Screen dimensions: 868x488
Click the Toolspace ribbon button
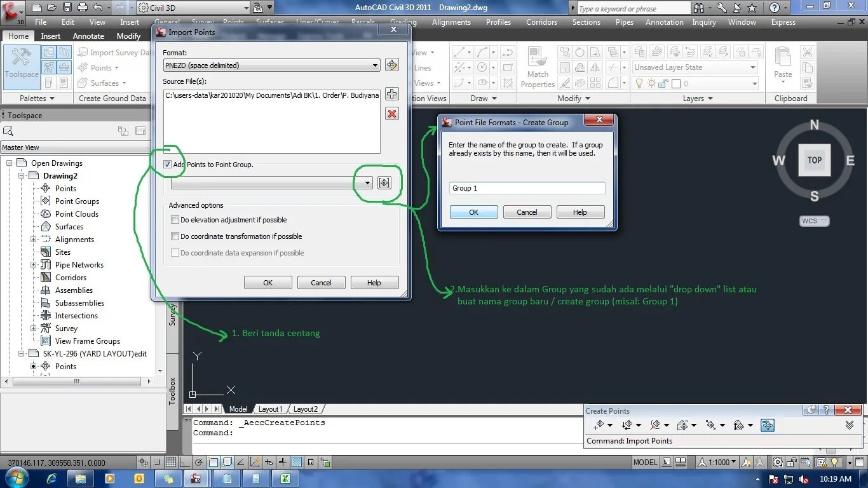click(x=22, y=67)
